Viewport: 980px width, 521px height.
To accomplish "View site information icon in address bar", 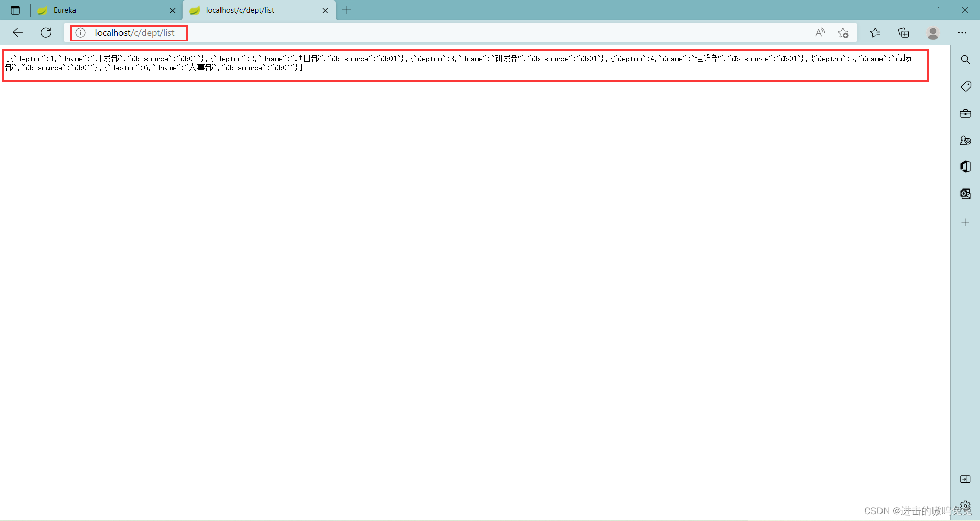I will (81, 33).
